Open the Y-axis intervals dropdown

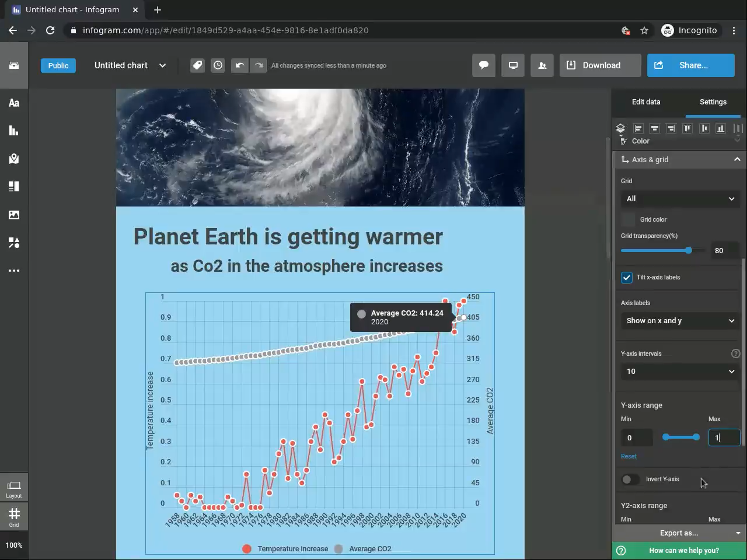point(680,372)
